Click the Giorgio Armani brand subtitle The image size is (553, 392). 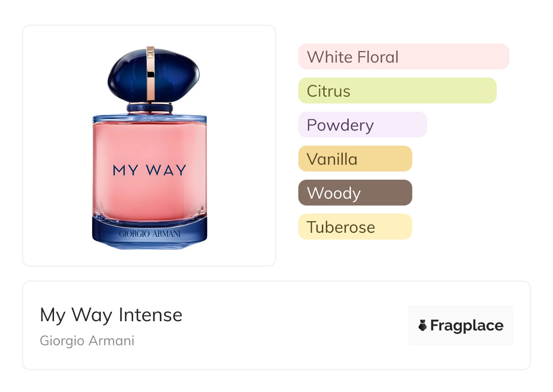pos(87,341)
